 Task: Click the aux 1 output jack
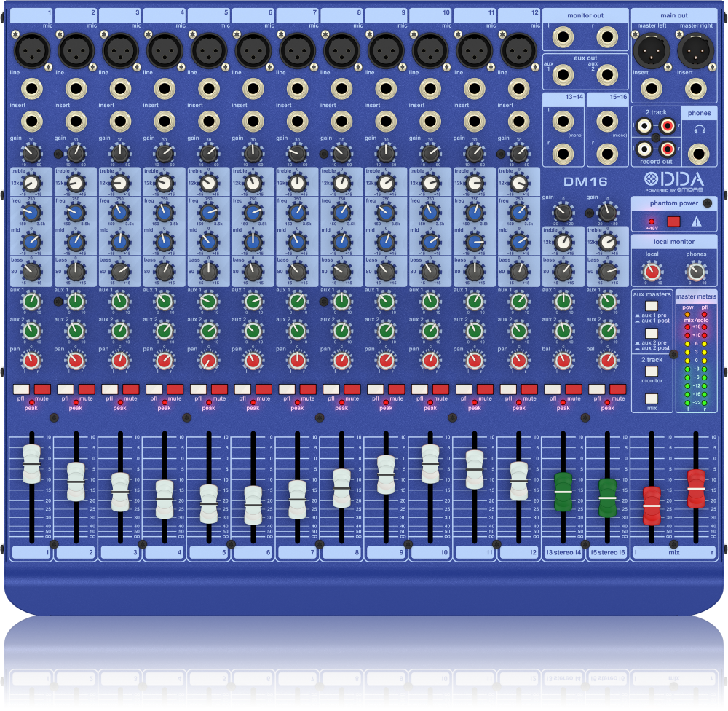[x=563, y=74]
